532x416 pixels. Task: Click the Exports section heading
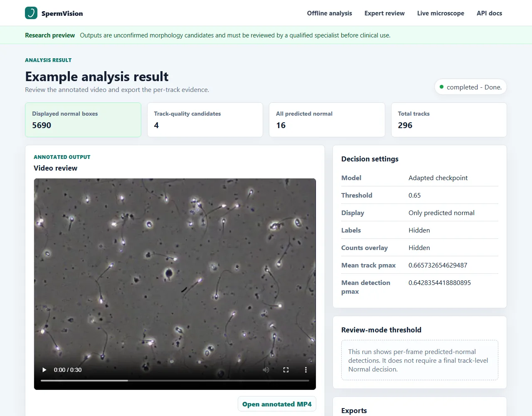pos(354,411)
